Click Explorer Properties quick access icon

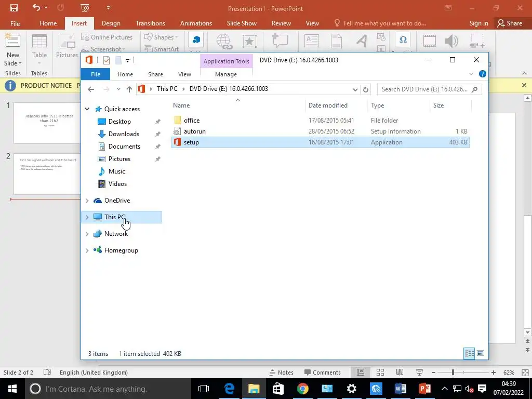[x=107, y=60]
